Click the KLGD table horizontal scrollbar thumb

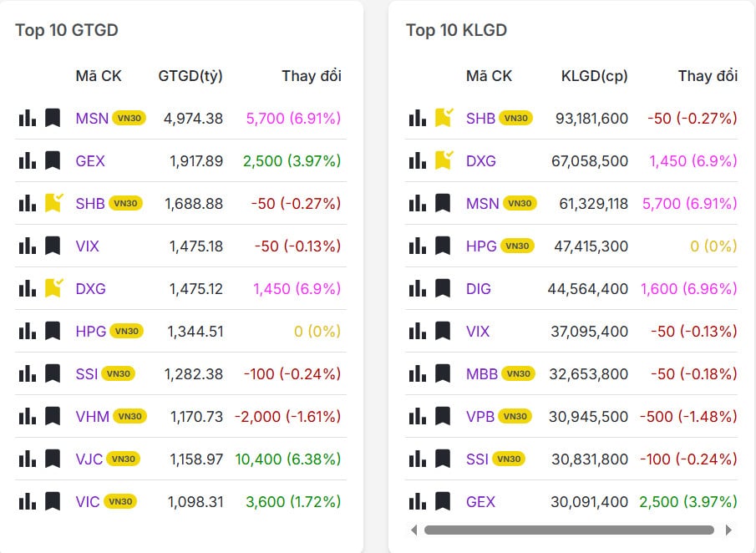pos(568,530)
